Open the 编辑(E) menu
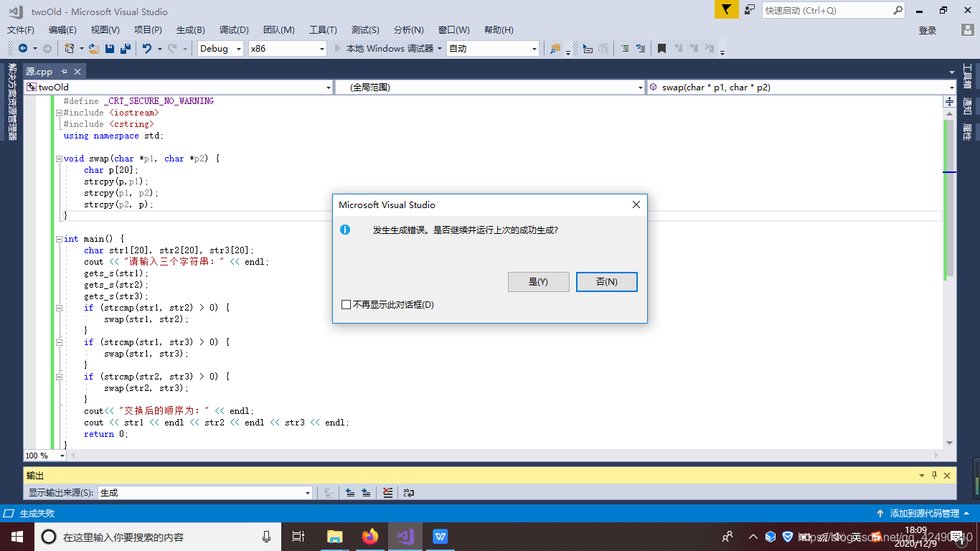This screenshot has height=551, width=980. [x=62, y=30]
